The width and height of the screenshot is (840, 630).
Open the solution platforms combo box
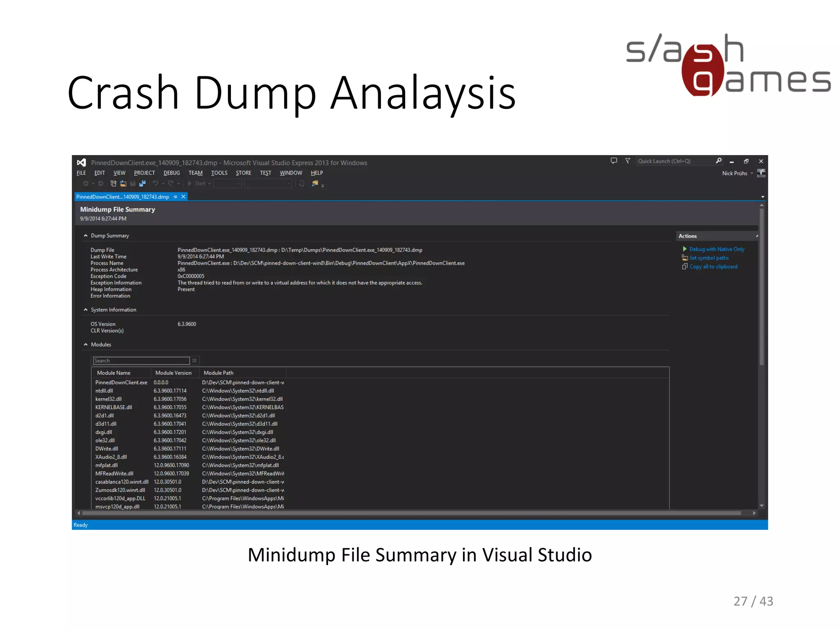pyautogui.click(x=268, y=184)
